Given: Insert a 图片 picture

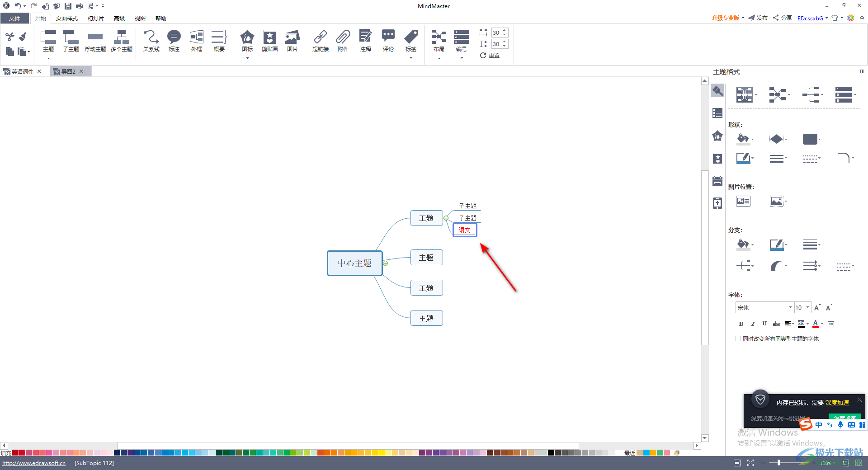Looking at the screenshot, I should [292, 41].
